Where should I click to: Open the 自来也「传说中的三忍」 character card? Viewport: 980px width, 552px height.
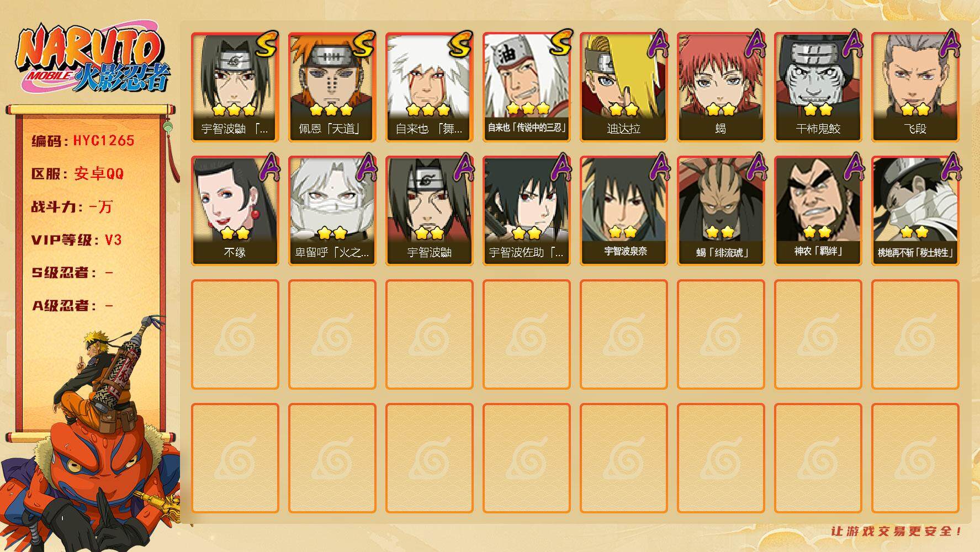(x=526, y=87)
